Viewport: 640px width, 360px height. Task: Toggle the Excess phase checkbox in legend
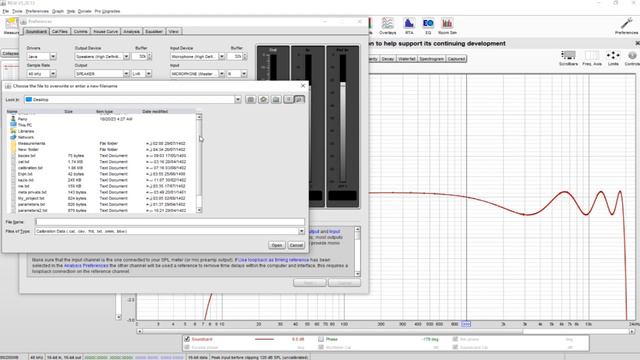[x=187, y=347]
